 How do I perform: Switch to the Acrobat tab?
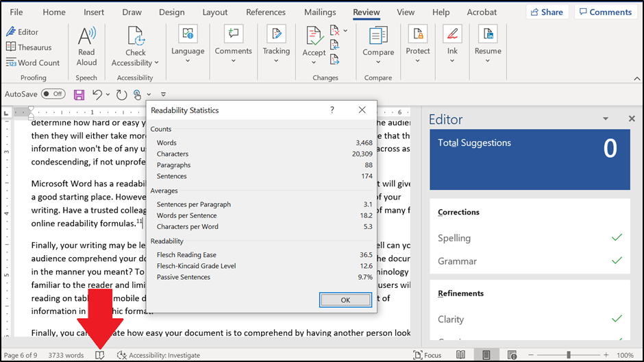point(482,12)
